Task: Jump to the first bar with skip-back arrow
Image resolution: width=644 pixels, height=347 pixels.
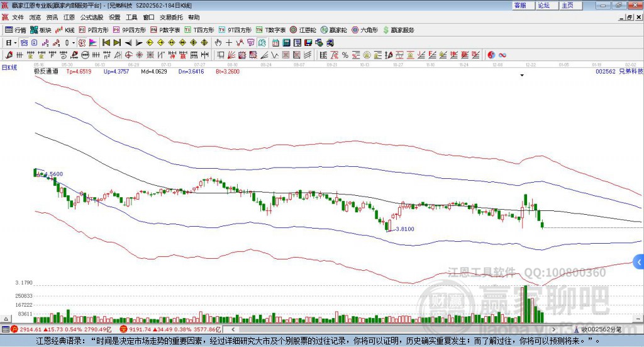Action: click(x=106, y=43)
